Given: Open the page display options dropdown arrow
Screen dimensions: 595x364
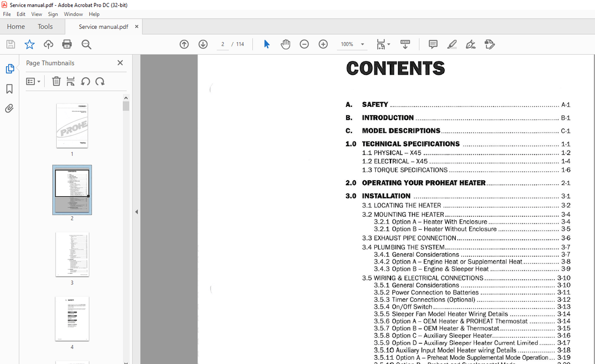Looking at the screenshot, I should point(388,44).
